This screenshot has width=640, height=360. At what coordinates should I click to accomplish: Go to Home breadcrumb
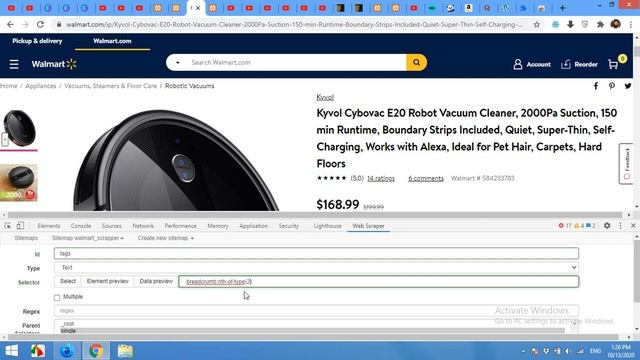pos(9,86)
